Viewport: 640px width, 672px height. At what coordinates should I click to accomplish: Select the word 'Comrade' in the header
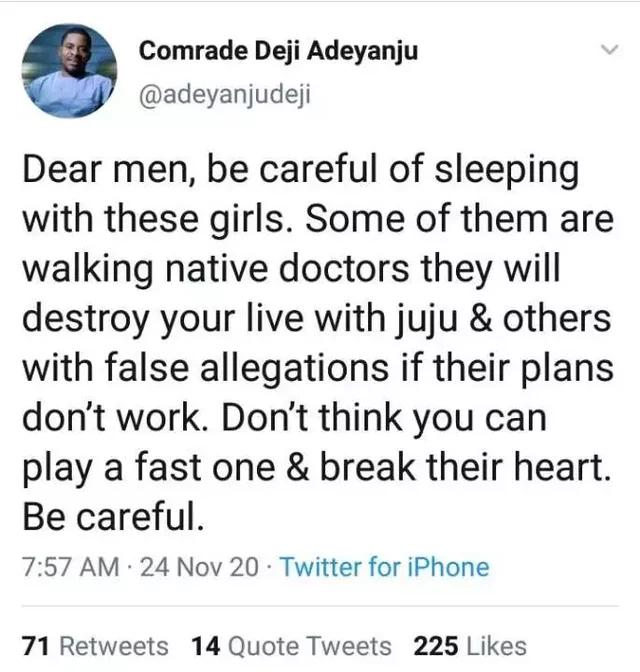pos(193,50)
